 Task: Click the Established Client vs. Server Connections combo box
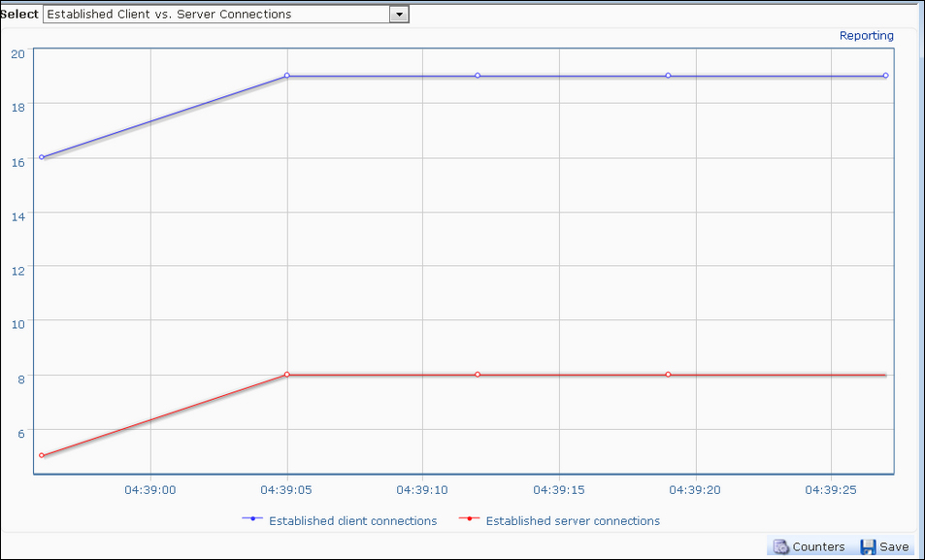pyautogui.click(x=226, y=15)
